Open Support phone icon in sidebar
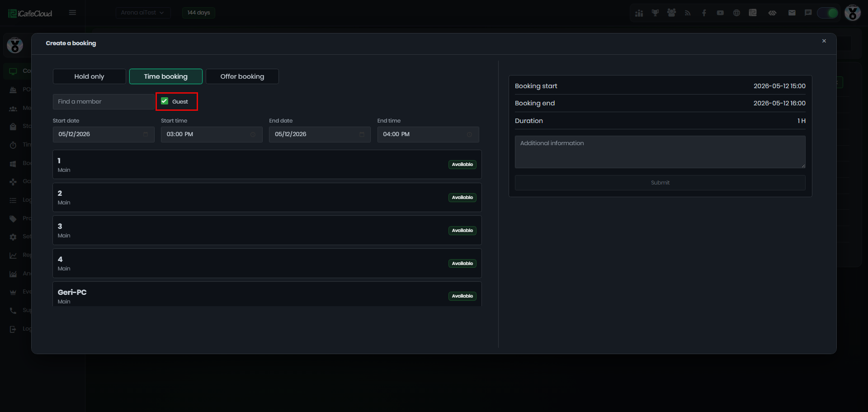 [13, 310]
